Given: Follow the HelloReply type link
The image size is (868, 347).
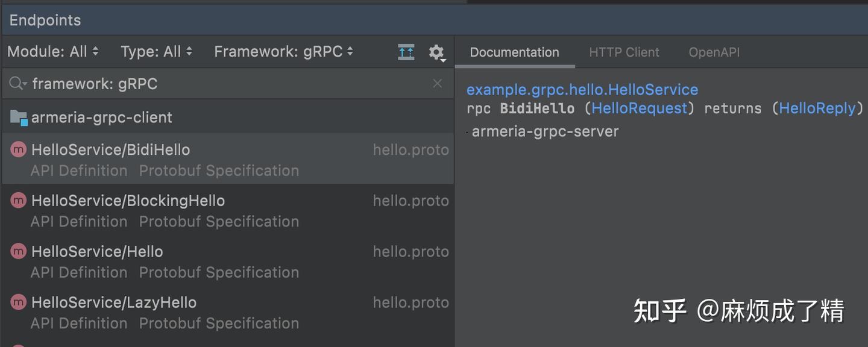Looking at the screenshot, I should (817, 108).
